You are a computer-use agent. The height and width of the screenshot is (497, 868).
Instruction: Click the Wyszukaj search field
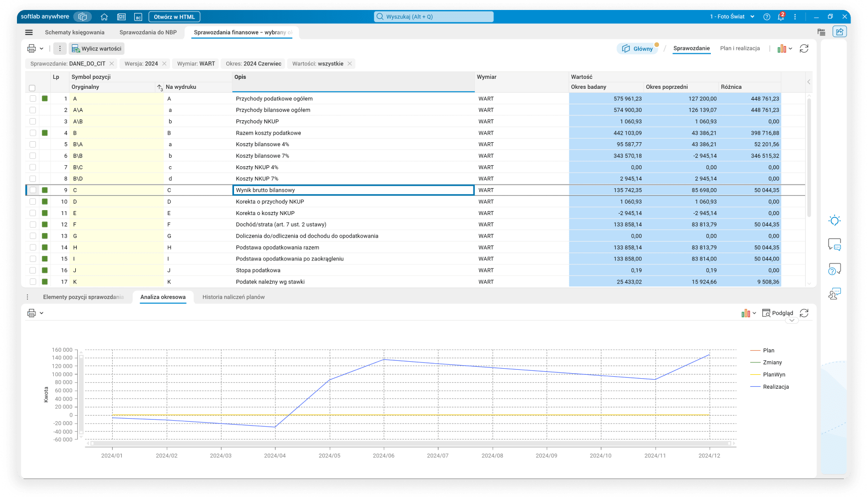click(x=434, y=17)
